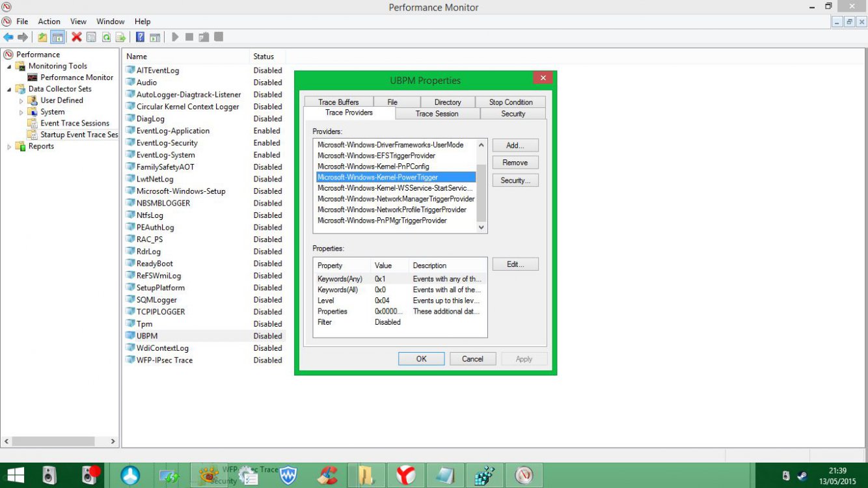Select the Keywords(Any) property row
Viewport: 868px width, 488px height.
(x=400, y=278)
